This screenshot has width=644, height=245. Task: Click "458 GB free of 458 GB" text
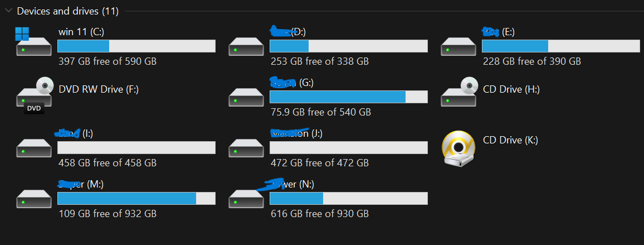tap(108, 163)
